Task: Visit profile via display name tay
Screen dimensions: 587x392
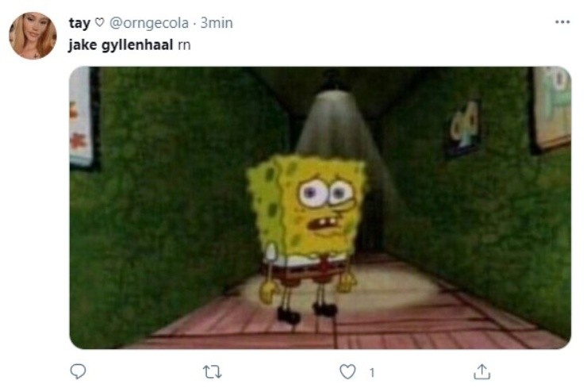Action: coord(79,23)
